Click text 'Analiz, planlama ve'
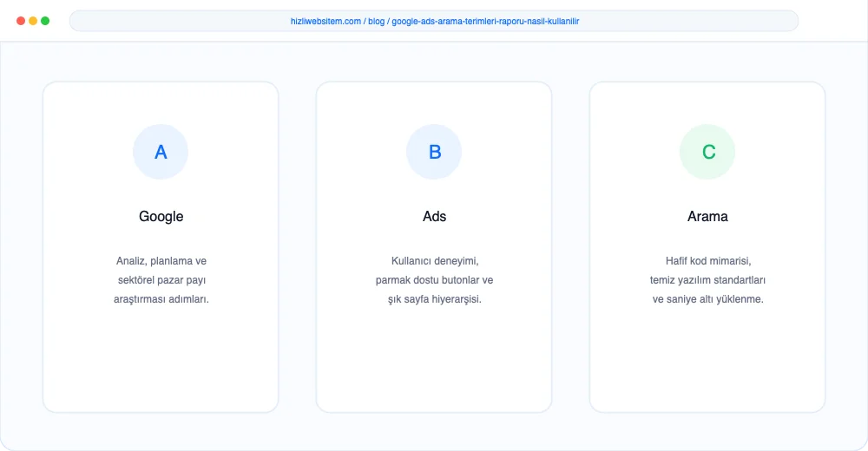Image resolution: width=868 pixels, height=451 pixels. click(x=161, y=261)
